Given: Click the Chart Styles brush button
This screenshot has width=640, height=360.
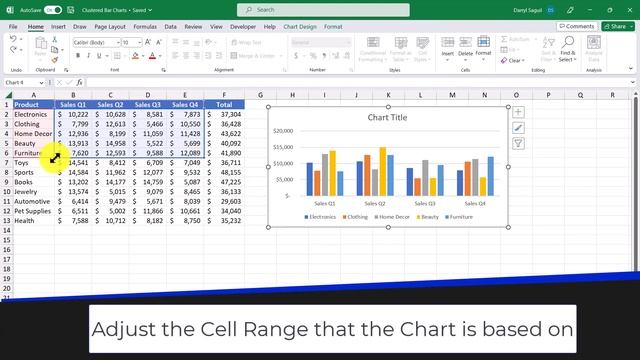Looking at the screenshot, I should [518, 128].
